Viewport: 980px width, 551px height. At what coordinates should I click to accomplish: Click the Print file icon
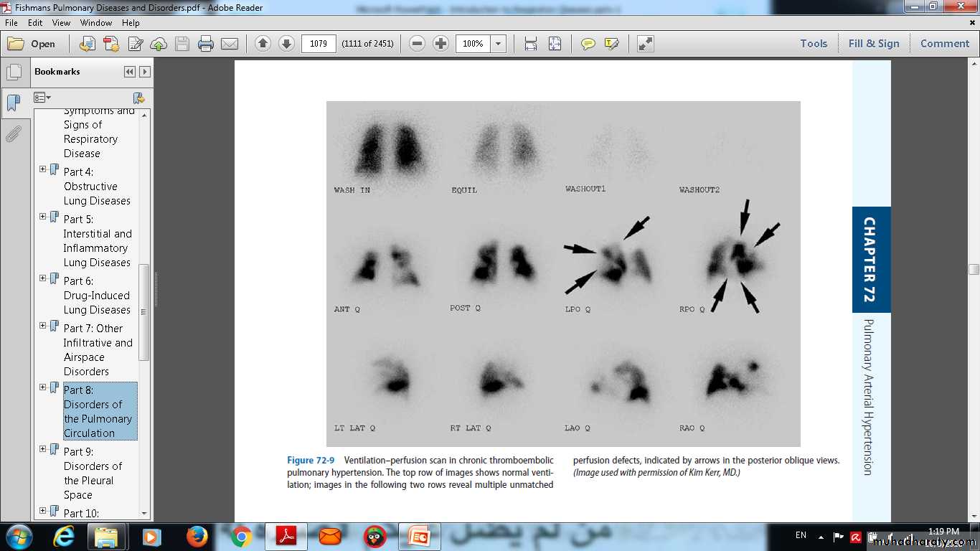click(x=206, y=44)
